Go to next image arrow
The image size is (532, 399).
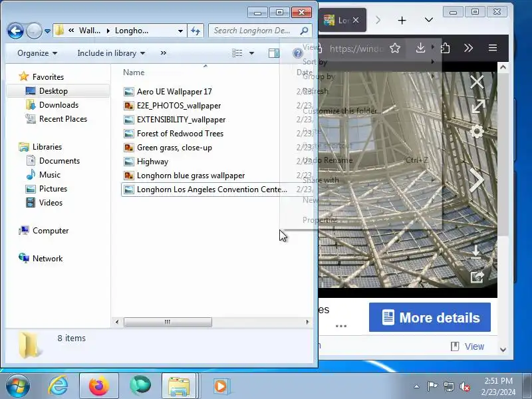click(x=477, y=180)
